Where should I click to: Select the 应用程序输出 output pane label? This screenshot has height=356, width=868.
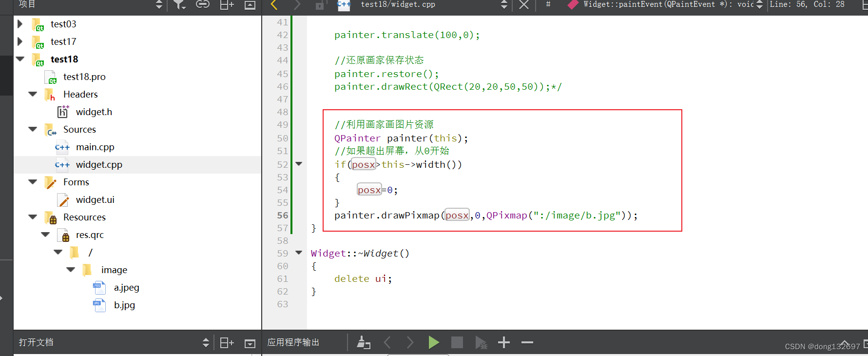pos(293,342)
